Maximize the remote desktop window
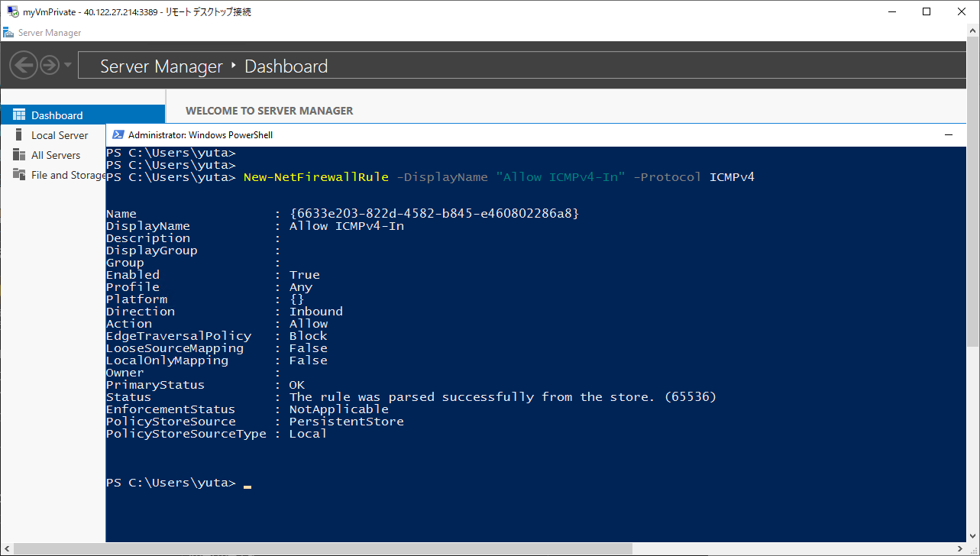This screenshot has width=980, height=556. [x=927, y=11]
